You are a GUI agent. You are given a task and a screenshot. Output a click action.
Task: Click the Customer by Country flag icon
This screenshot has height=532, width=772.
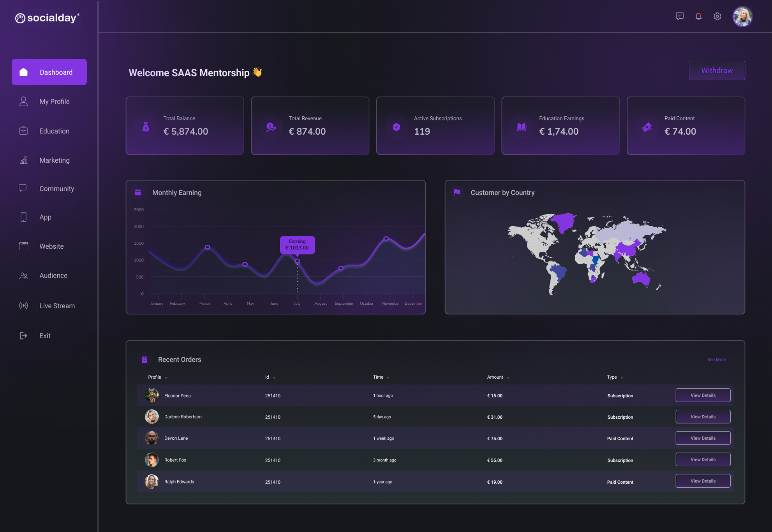(457, 192)
